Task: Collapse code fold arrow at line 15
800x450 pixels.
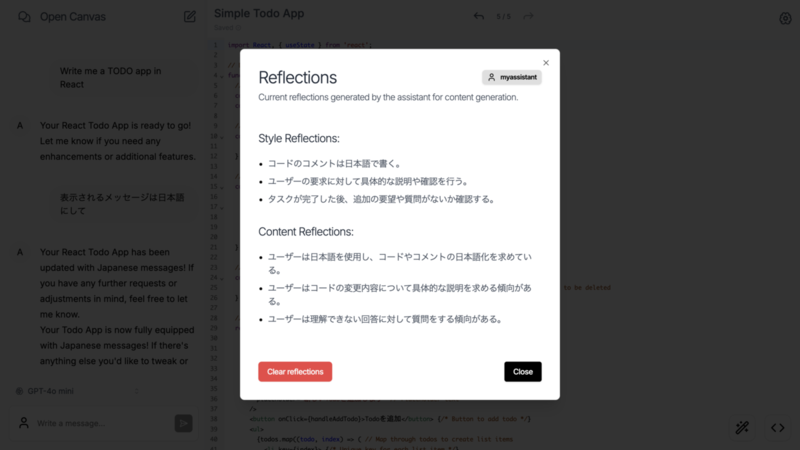Action: 221,187
